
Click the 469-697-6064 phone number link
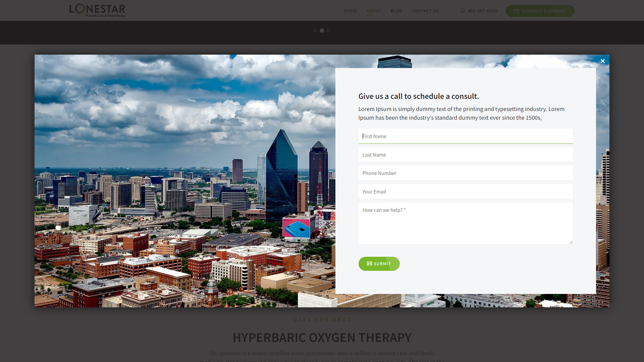tap(482, 11)
